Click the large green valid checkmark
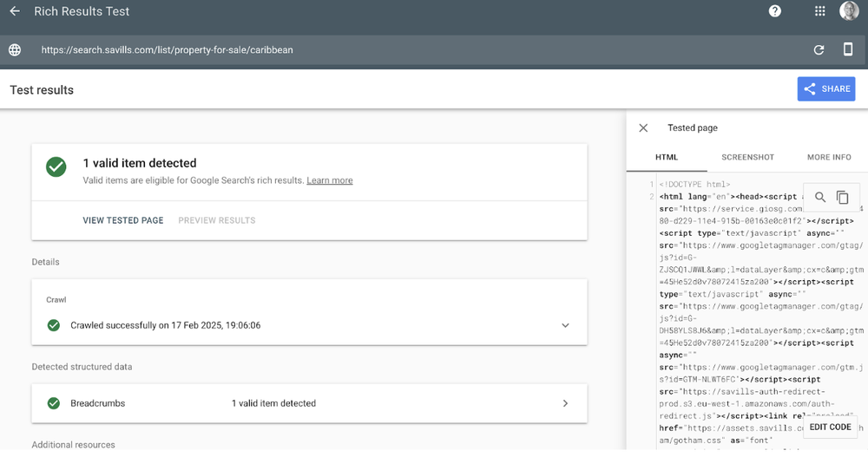 (56, 167)
